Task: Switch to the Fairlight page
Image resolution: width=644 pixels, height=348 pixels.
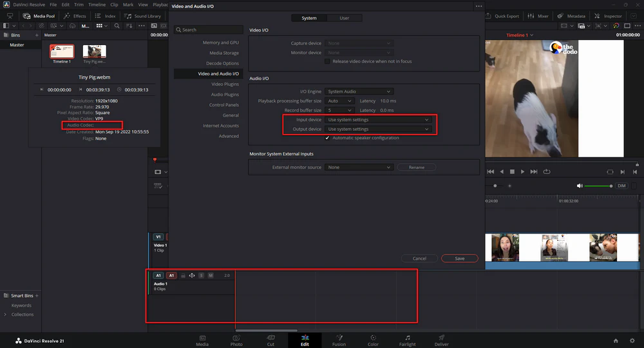Action: point(408,340)
